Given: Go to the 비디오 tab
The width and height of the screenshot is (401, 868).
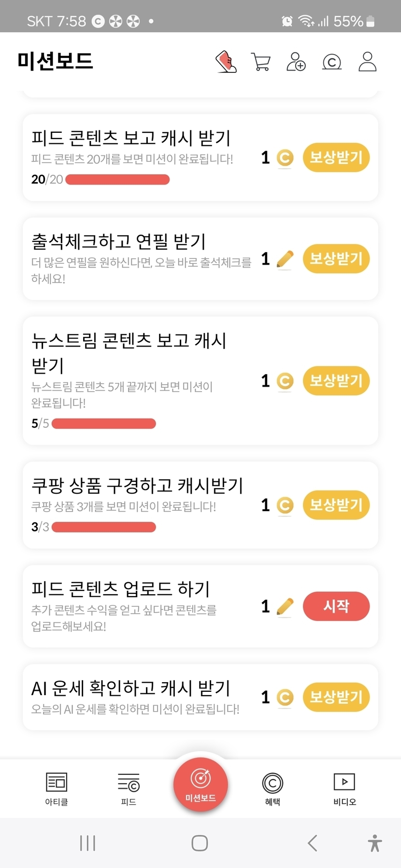Looking at the screenshot, I should [344, 789].
